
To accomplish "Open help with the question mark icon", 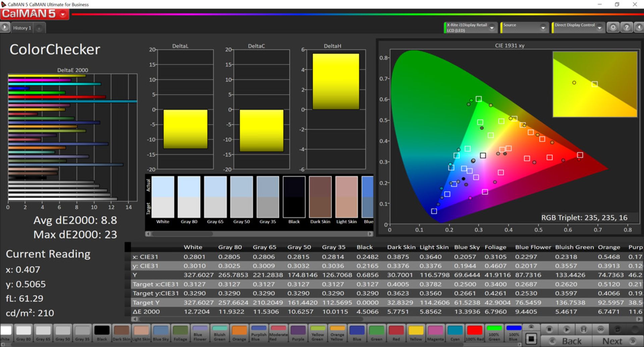I will (x=626, y=27).
